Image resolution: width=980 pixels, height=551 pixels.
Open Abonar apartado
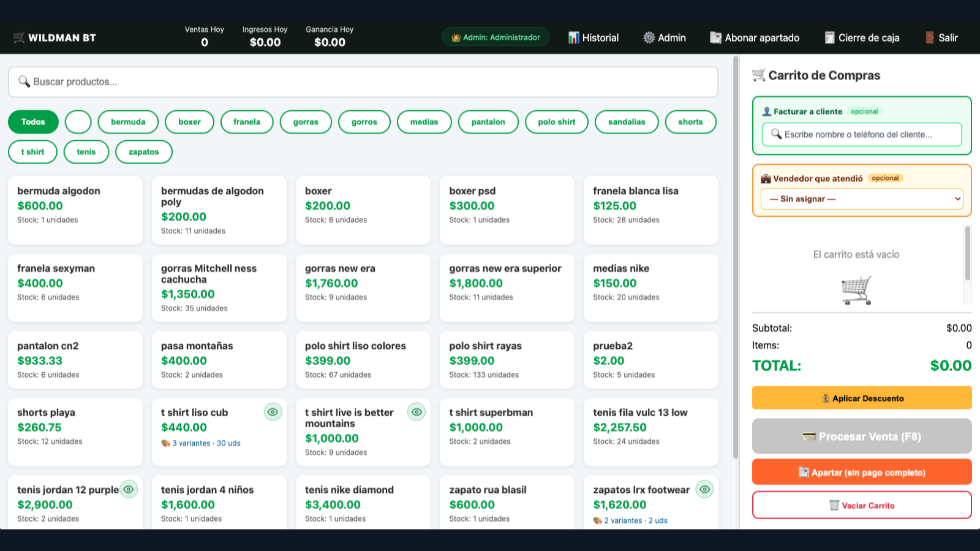pos(755,38)
